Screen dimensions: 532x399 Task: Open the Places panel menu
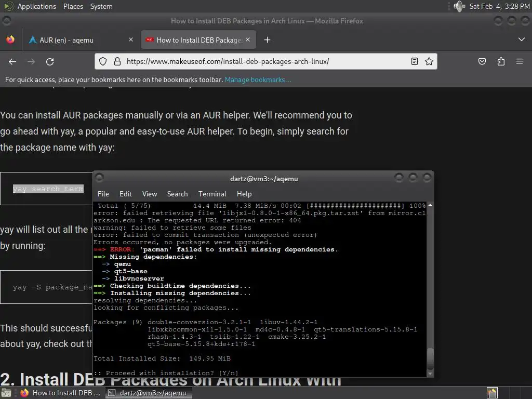73,6
